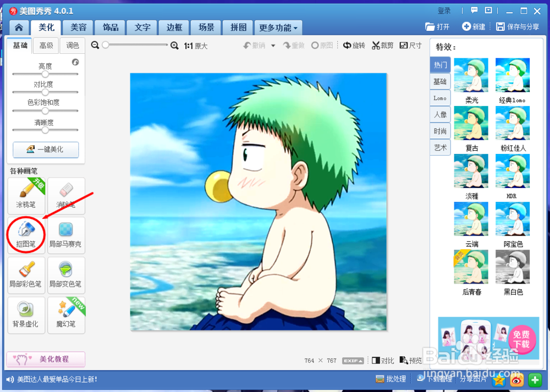This screenshot has width=550, height=392.
Task: Apply the 阿宝色 effect thumbnail
Action: coord(513,219)
